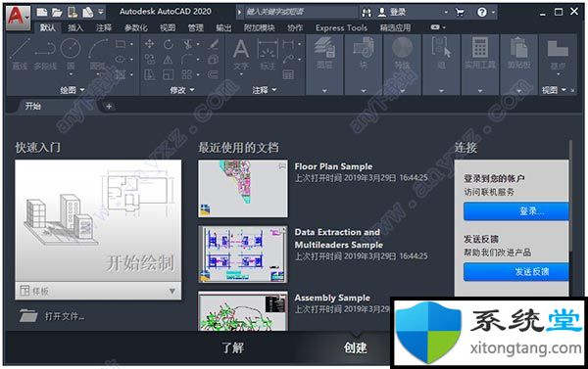Image resolution: width=588 pixels, height=369 pixels.
Task: Select the Arc (圆弧) tool
Action: (x=98, y=54)
